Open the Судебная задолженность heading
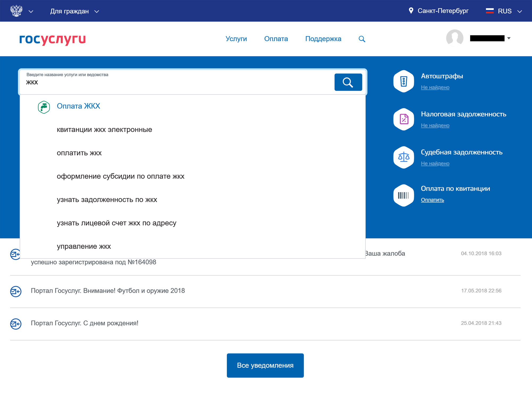 click(x=462, y=152)
